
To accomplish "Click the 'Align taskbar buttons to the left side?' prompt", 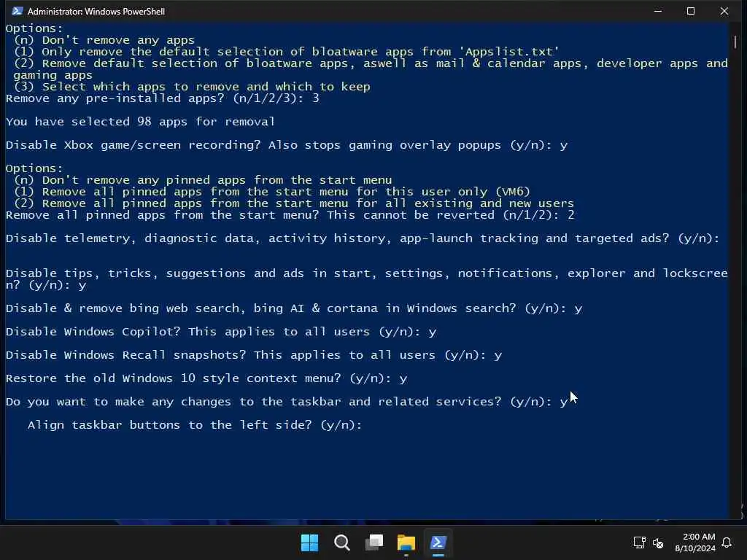I will point(195,425).
